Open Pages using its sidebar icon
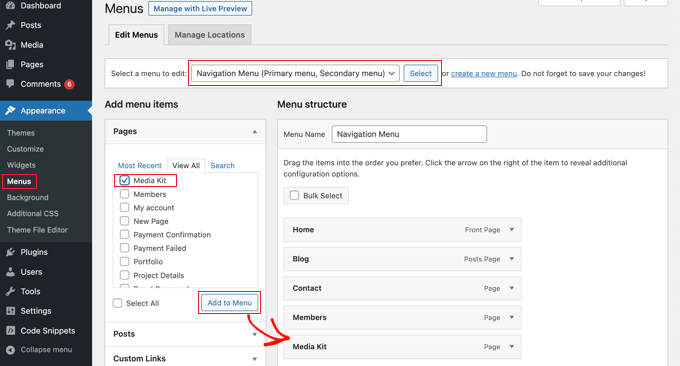Screen dimensions: 680x366 click(10, 64)
